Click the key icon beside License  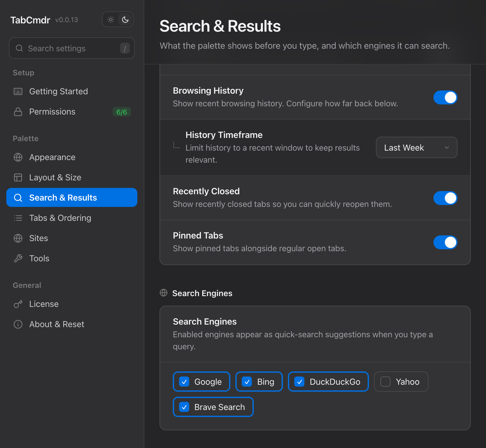point(18,304)
